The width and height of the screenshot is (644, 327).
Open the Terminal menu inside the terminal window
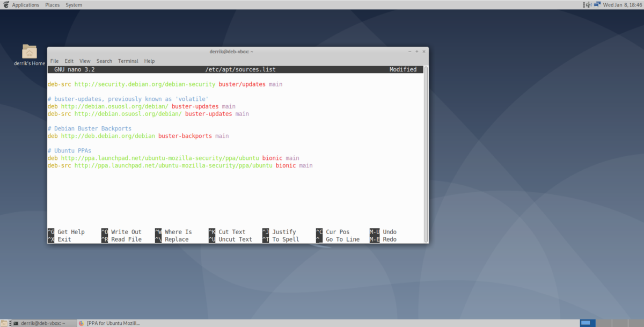pyautogui.click(x=128, y=61)
